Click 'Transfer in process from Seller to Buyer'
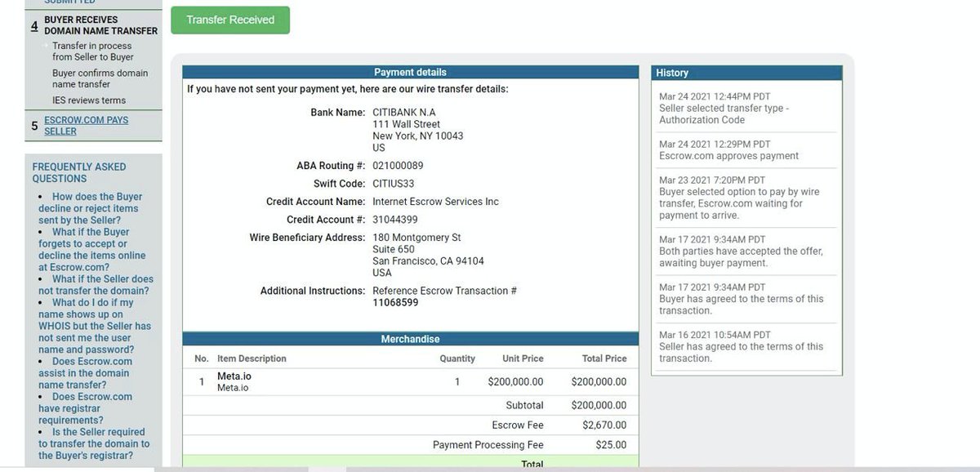 tap(93, 51)
